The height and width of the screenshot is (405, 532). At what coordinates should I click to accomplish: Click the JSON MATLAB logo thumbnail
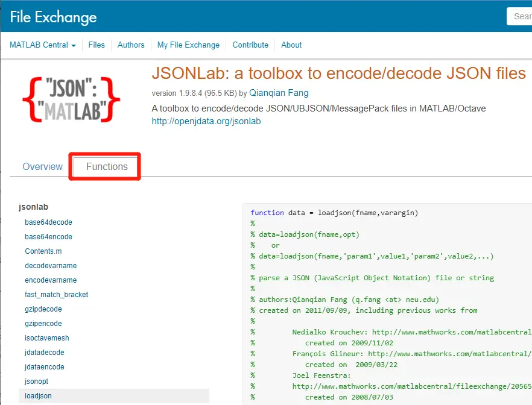pos(71,99)
